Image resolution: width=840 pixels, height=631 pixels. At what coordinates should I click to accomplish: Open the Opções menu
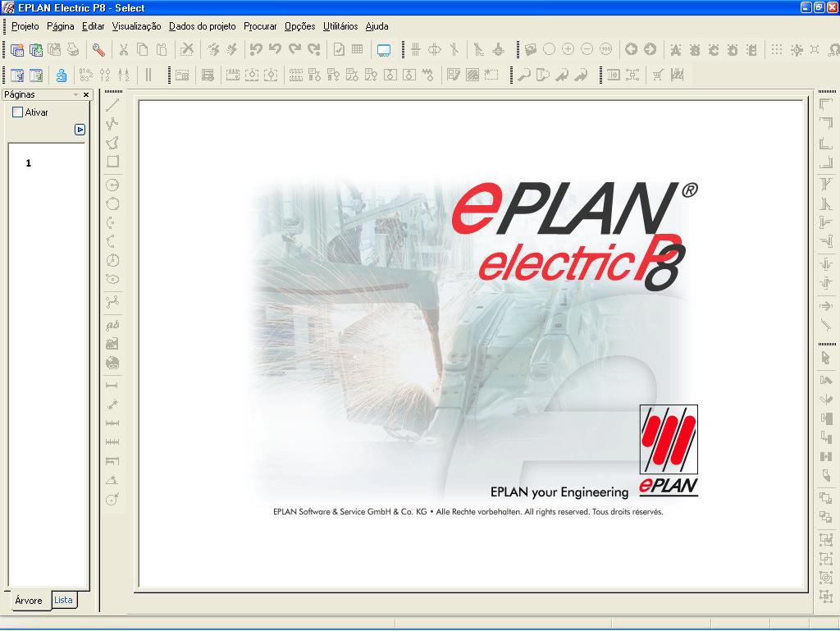coord(300,26)
